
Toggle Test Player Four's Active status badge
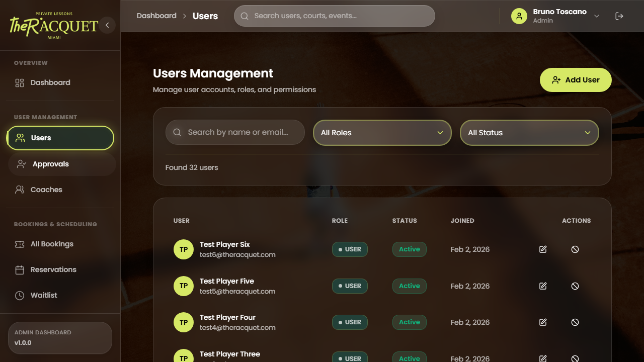coord(409,322)
